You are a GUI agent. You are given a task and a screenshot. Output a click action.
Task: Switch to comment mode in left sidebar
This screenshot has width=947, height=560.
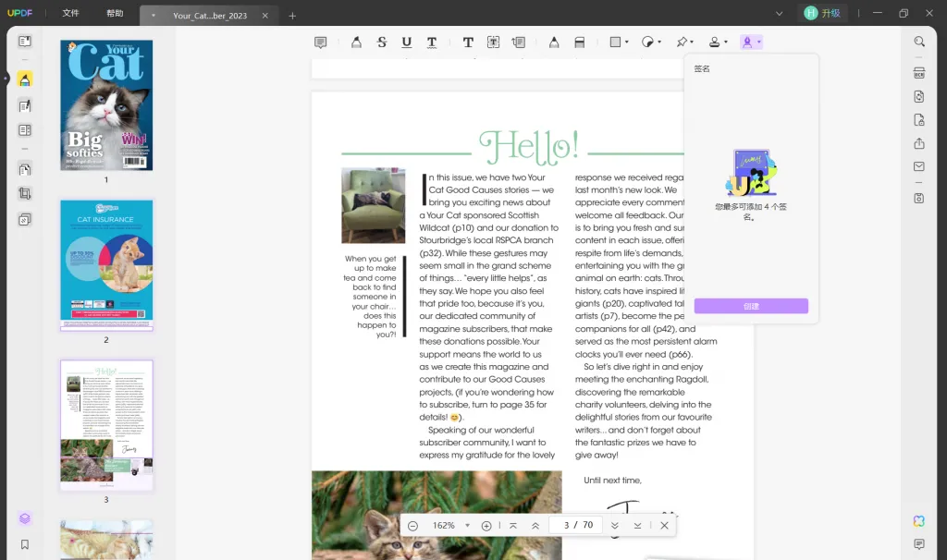tap(25, 79)
